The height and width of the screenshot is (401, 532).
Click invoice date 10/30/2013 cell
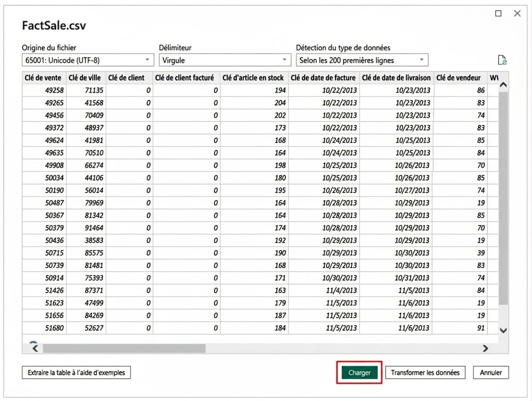click(324, 278)
